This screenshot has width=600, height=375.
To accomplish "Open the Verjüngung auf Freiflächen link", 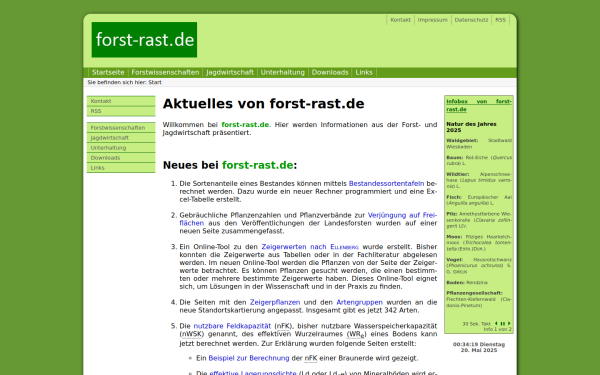I will pos(402,215).
